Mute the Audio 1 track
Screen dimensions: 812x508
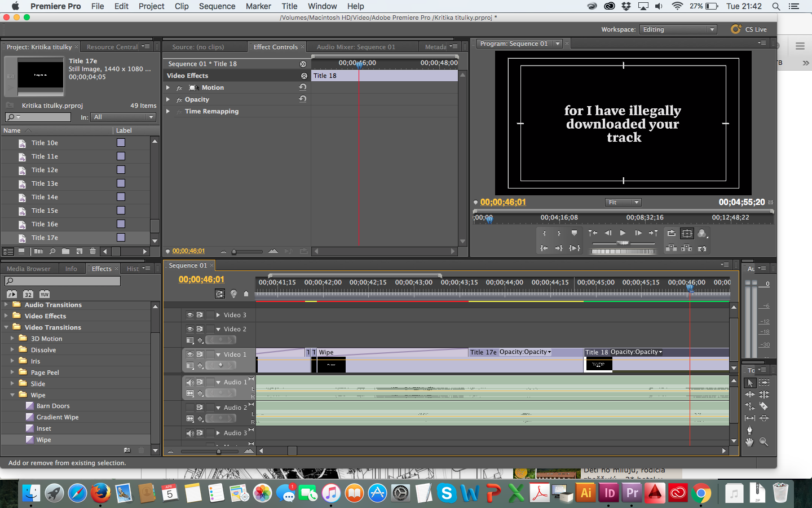190,382
